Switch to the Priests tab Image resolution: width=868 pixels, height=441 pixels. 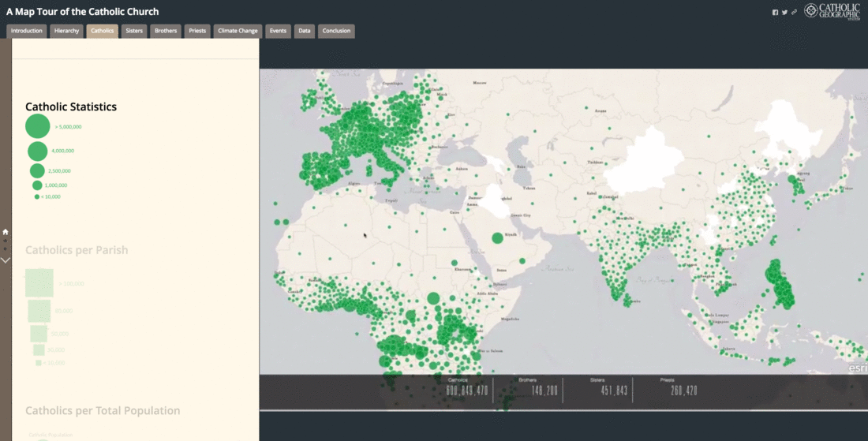197,31
